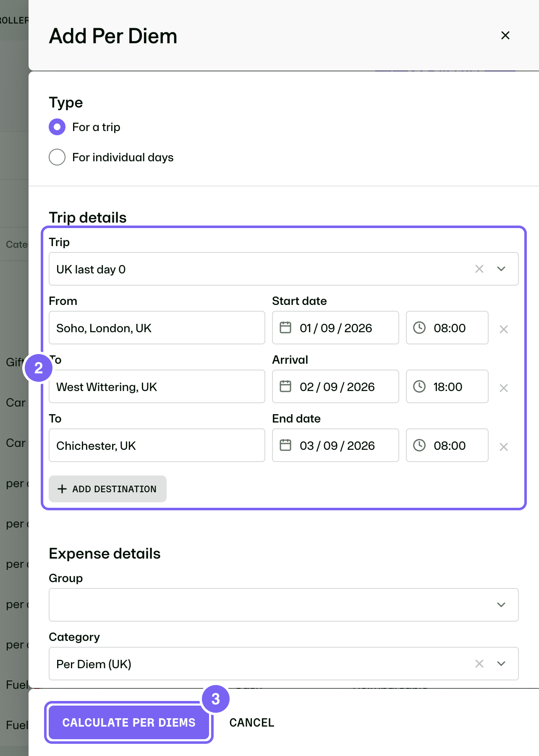Click the Arrival date calendar icon
The width and height of the screenshot is (539, 756).
[285, 386]
